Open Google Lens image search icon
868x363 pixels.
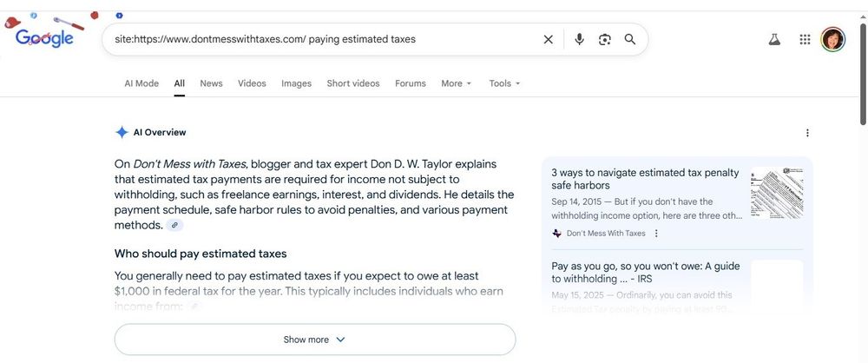pos(604,39)
